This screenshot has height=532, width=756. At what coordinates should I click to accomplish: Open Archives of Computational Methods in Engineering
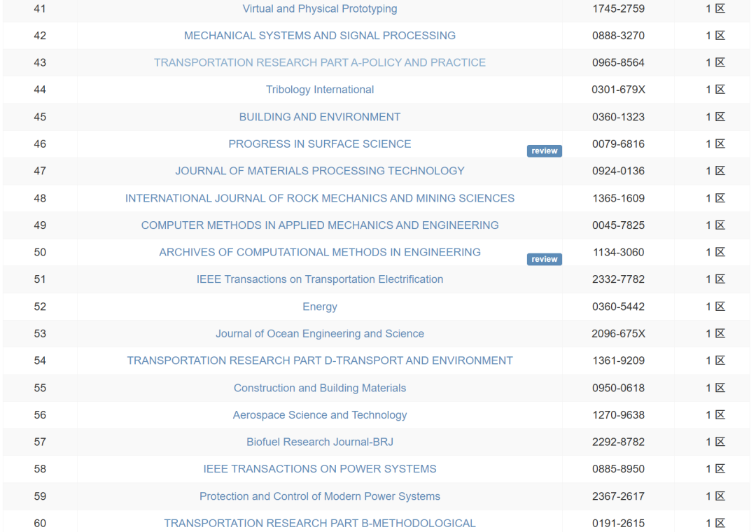tap(320, 252)
